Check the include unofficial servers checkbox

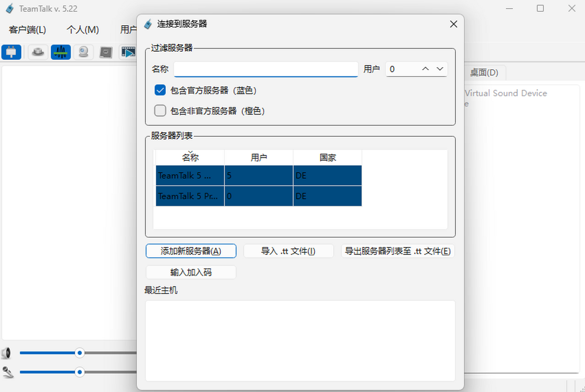160,111
